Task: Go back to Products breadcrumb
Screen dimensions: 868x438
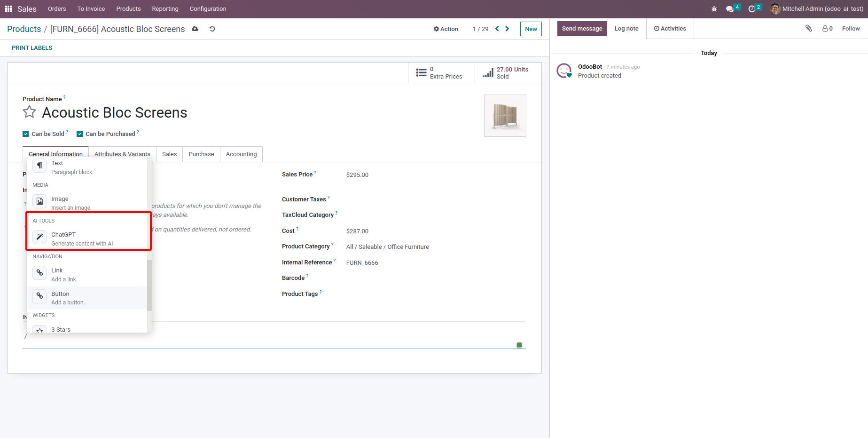Action: point(24,29)
